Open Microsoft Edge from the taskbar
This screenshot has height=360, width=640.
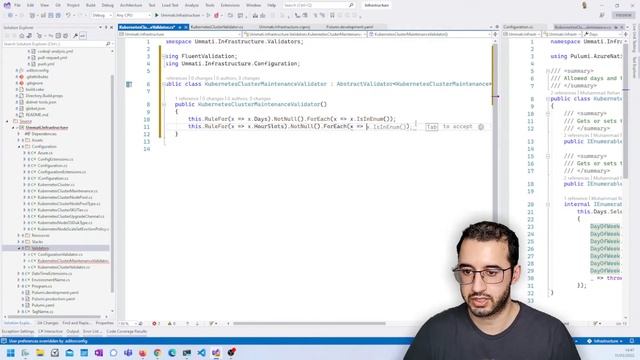point(172,353)
